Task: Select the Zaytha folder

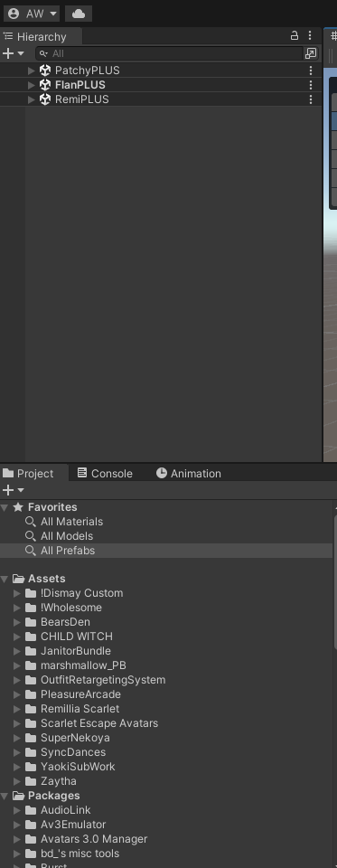Action: click(58, 781)
